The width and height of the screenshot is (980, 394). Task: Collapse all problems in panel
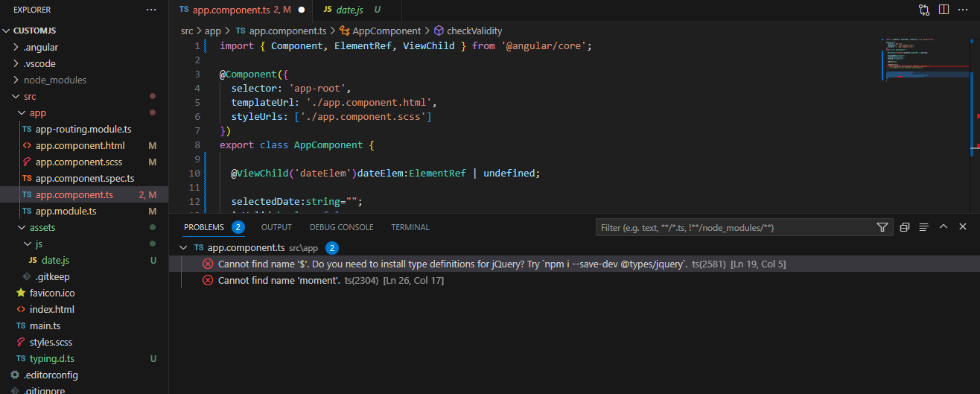pyautogui.click(x=905, y=227)
